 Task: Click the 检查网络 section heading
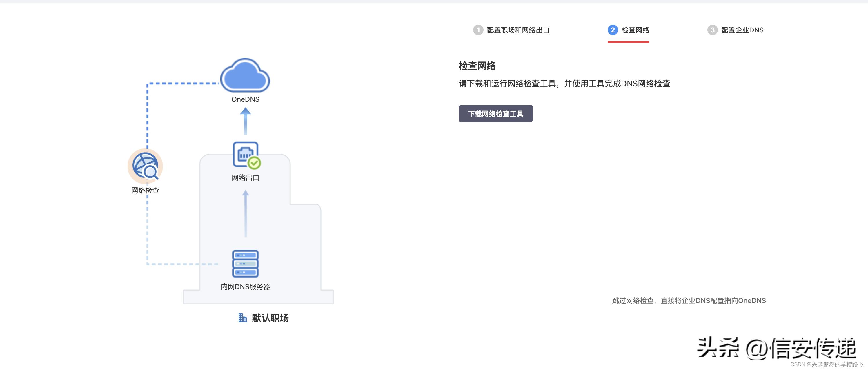click(477, 66)
